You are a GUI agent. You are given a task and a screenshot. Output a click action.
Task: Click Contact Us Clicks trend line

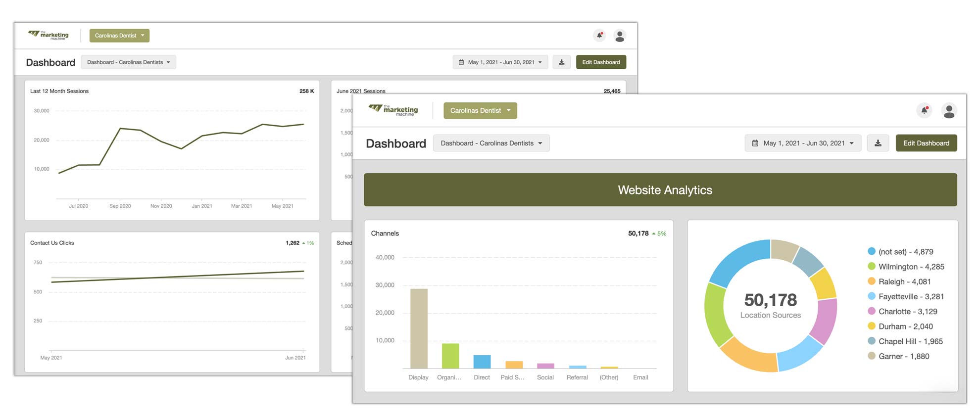[x=178, y=277]
